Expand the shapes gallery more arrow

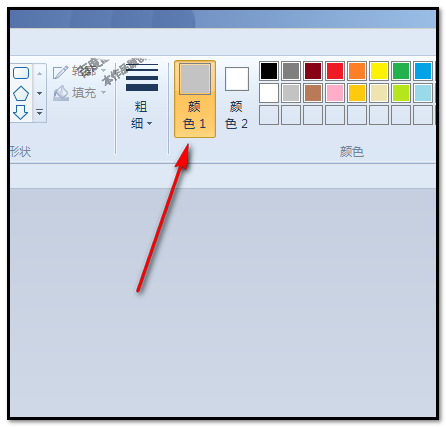(39, 113)
